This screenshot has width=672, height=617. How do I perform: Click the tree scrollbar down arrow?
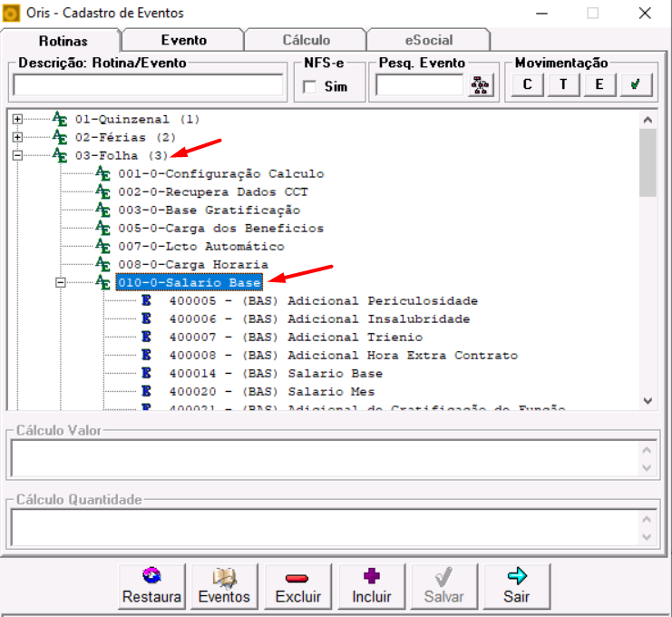point(648,401)
